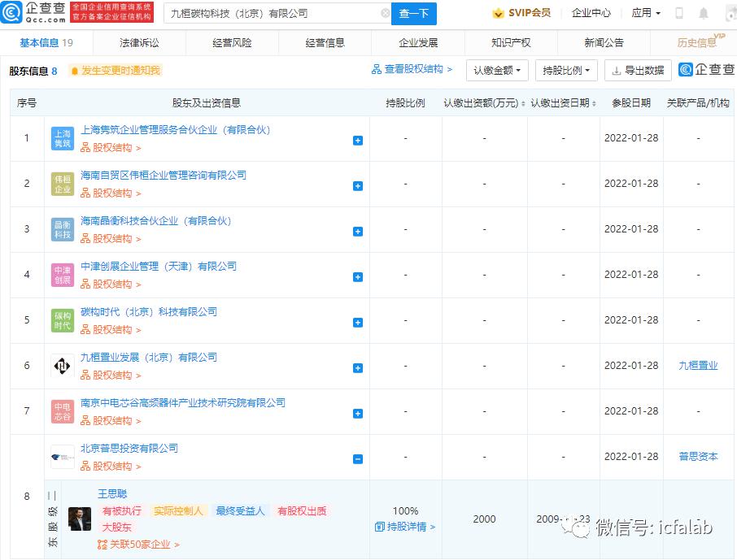Open 普思资本 related institution link
The height and width of the screenshot is (560, 737).
(x=698, y=456)
